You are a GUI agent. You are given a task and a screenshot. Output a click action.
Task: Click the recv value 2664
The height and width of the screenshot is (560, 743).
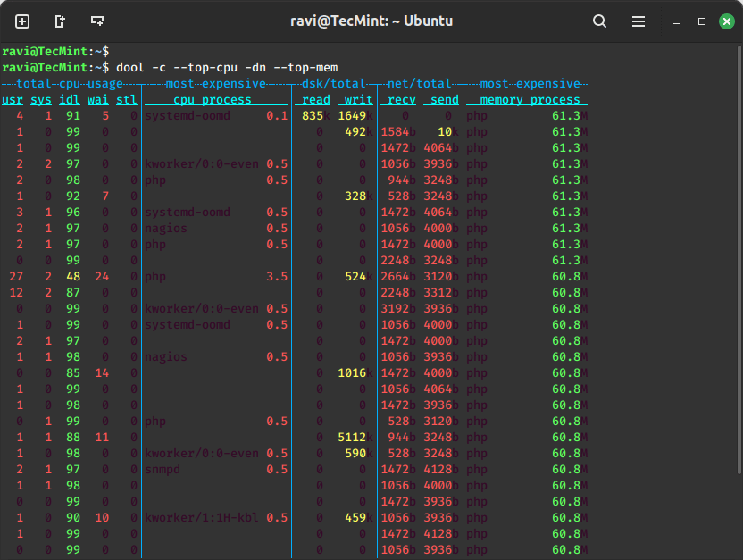[x=395, y=276]
